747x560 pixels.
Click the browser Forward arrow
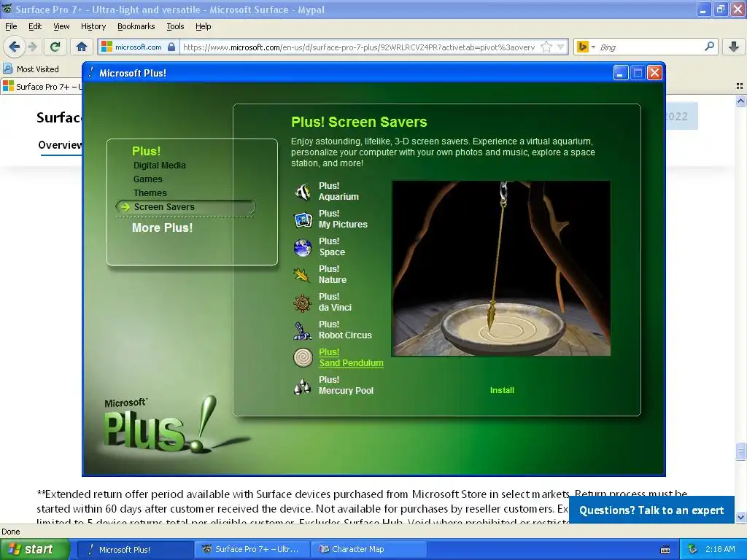point(32,47)
